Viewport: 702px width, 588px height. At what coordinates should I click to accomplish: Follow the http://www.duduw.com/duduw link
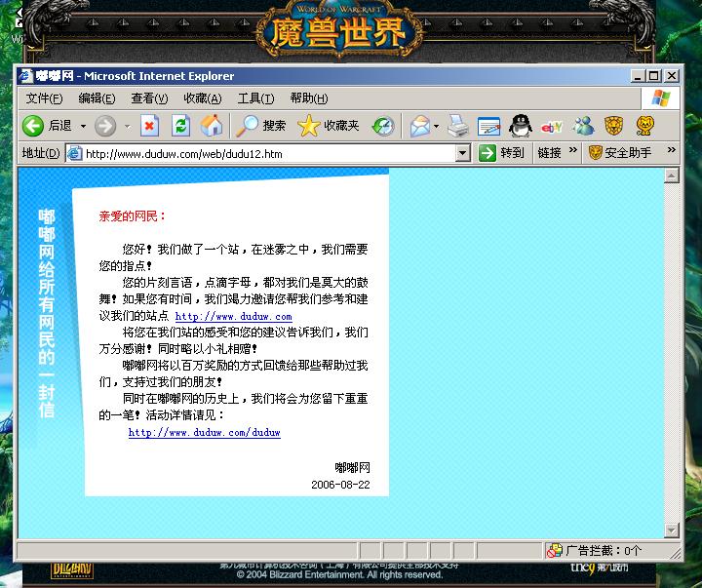click(x=204, y=432)
